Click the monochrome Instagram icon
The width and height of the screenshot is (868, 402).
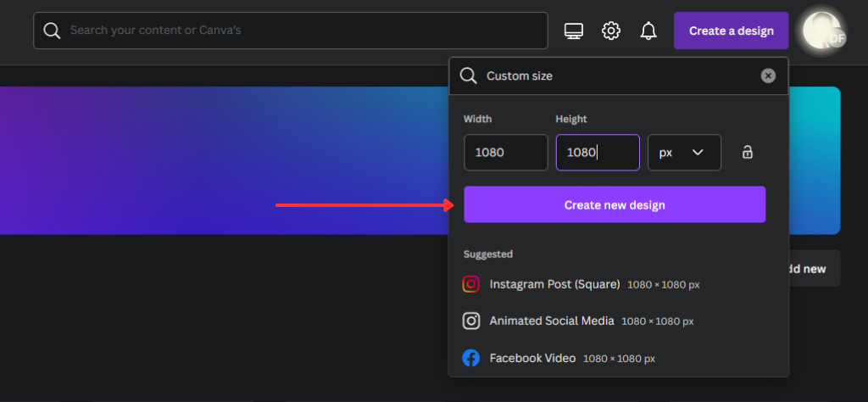[470, 321]
